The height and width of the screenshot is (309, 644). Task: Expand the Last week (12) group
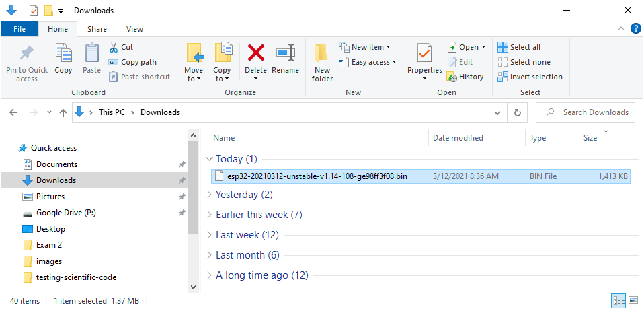pyautogui.click(x=208, y=235)
